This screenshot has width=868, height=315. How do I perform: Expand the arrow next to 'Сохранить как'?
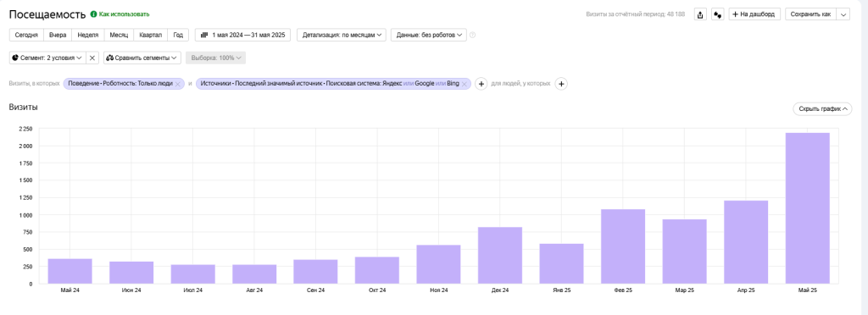[843, 14]
